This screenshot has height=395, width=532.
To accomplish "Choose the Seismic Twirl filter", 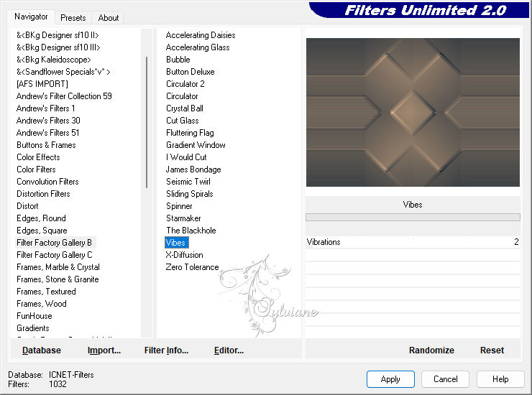I will click(188, 182).
